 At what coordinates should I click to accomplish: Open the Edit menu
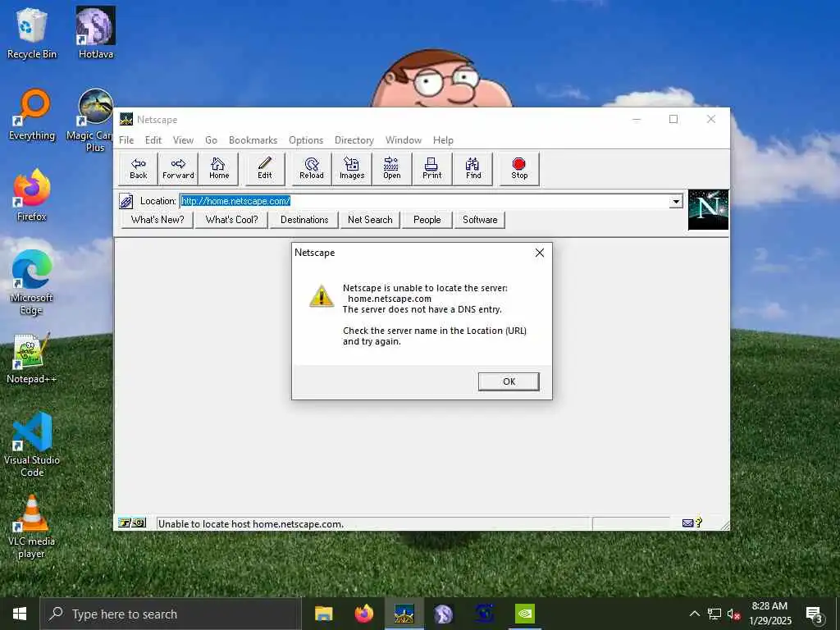tap(153, 140)
